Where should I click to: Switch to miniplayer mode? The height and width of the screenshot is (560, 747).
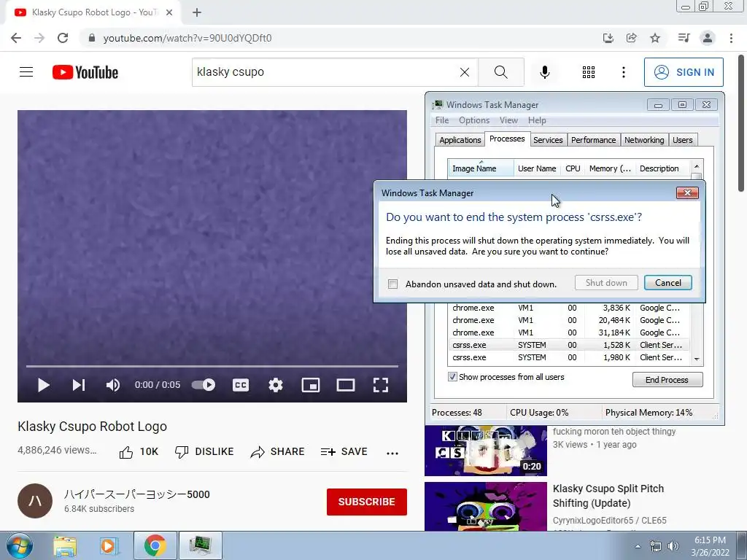pyautogui.click(x=311, y=385)
